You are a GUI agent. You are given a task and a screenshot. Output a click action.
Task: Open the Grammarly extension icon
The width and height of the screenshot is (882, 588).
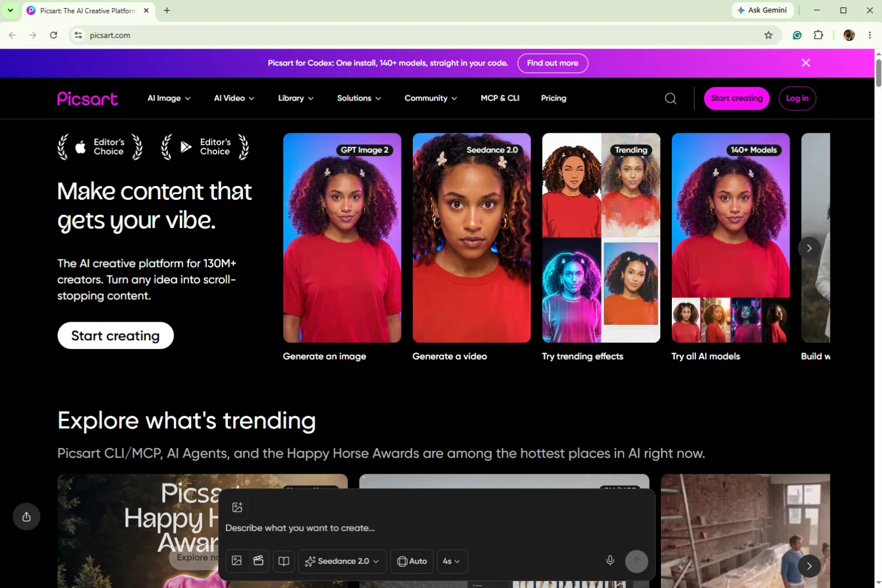pos(797,35)
